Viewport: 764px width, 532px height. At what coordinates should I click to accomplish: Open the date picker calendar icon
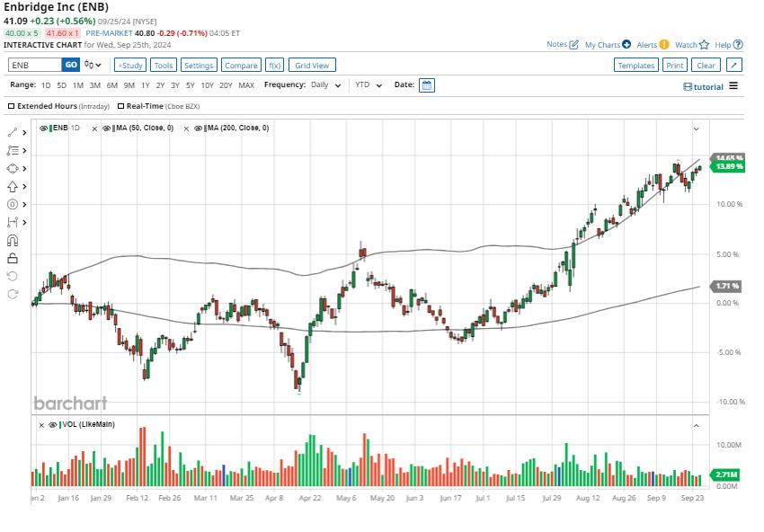[427, 85]
